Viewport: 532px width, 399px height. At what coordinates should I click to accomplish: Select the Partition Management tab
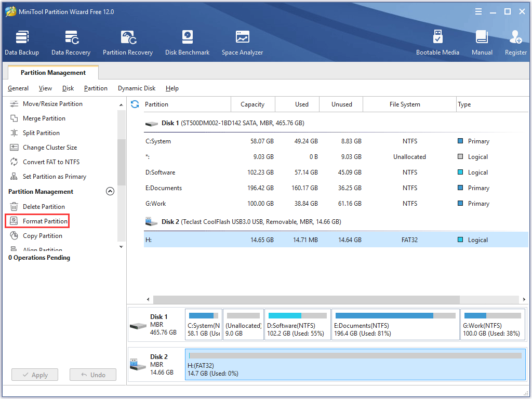pyautogui.click(x=53, y=73)
